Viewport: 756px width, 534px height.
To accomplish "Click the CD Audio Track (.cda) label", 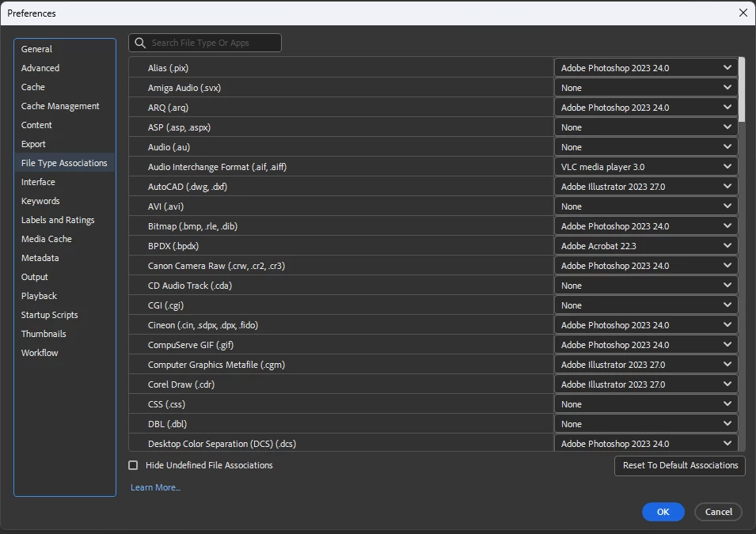I will pyautogui.click(x=189, y=286).
